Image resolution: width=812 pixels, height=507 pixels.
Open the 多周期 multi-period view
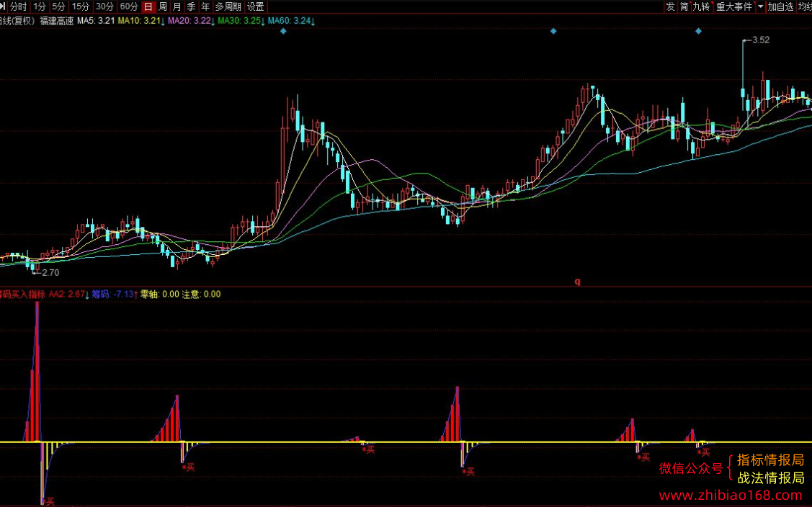[228, 6]
